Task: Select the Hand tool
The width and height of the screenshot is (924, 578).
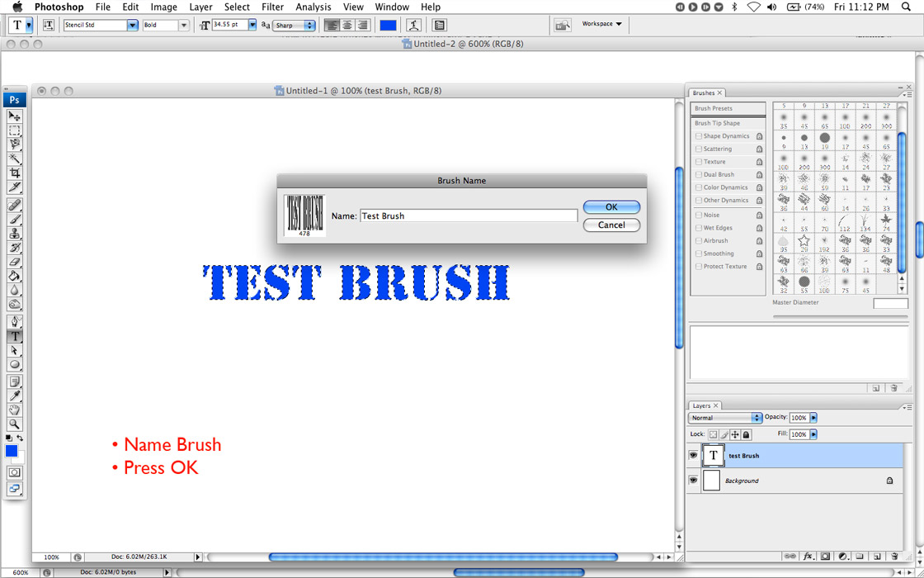Action: coord(15,410)
